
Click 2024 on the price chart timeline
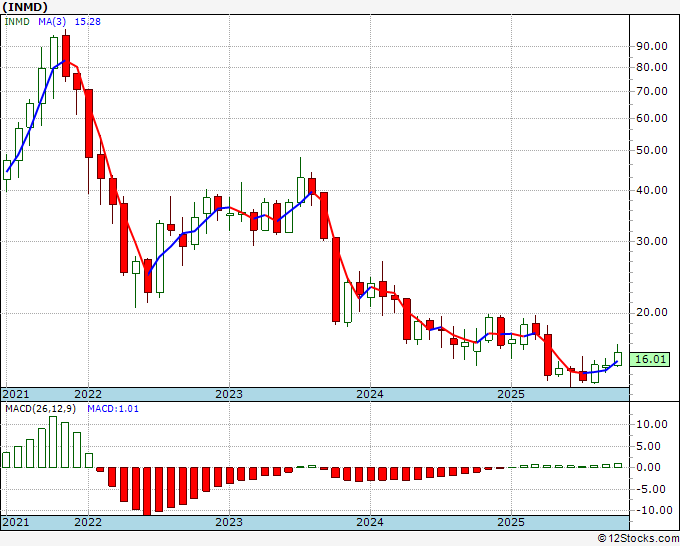click(370, 394)
